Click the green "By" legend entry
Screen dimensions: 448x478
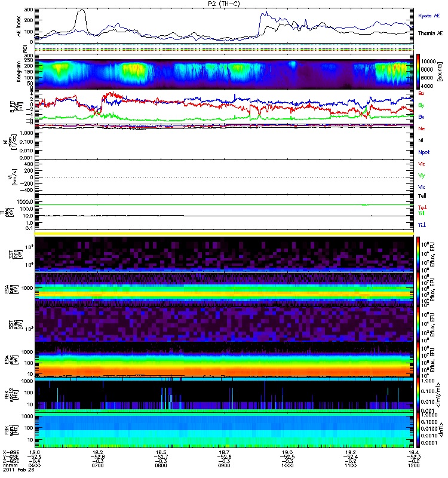point(421,106)
